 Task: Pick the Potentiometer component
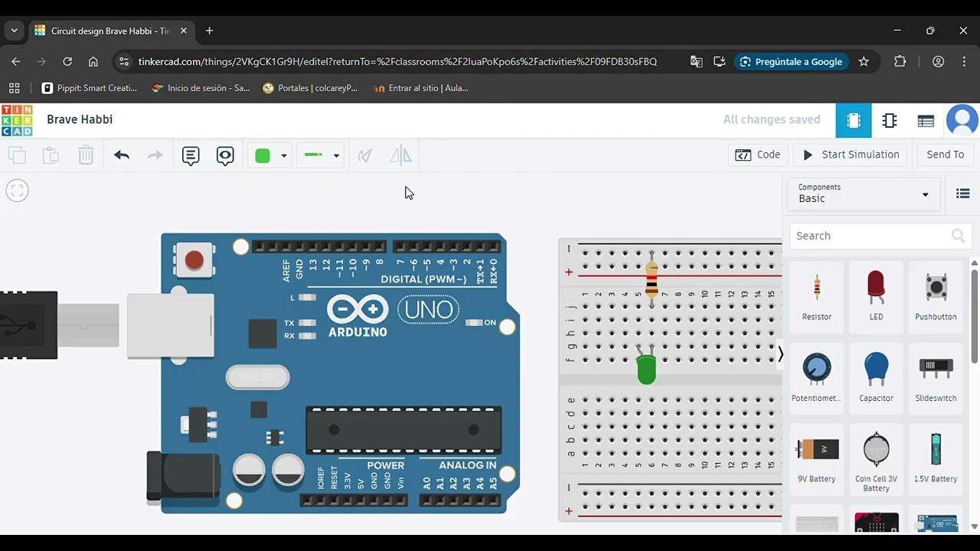point(817,378)
